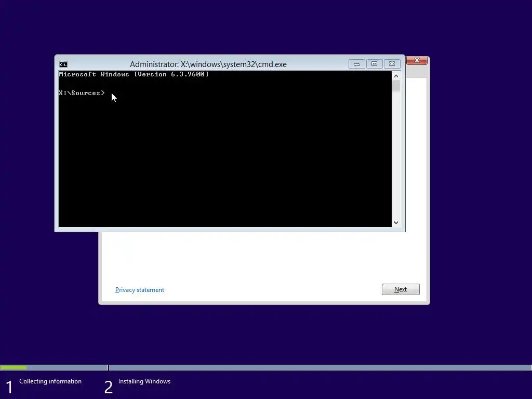Click the Collecting information step label

point(50,381)
